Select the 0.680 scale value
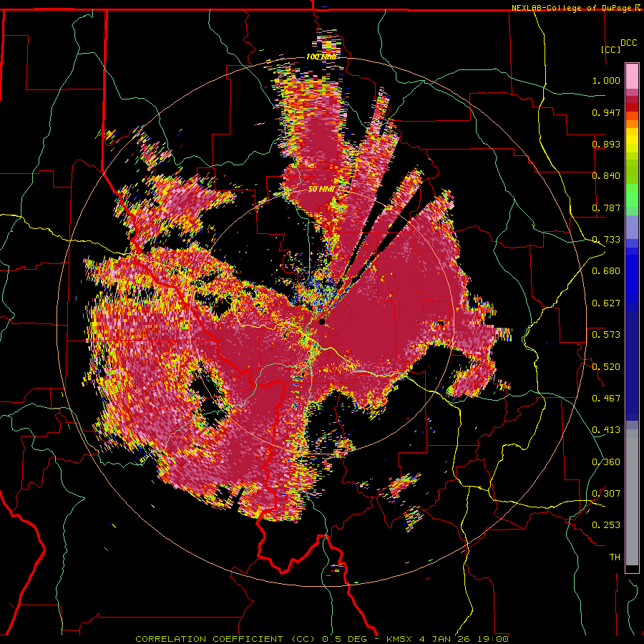644x644 pixels. [606, 271]
